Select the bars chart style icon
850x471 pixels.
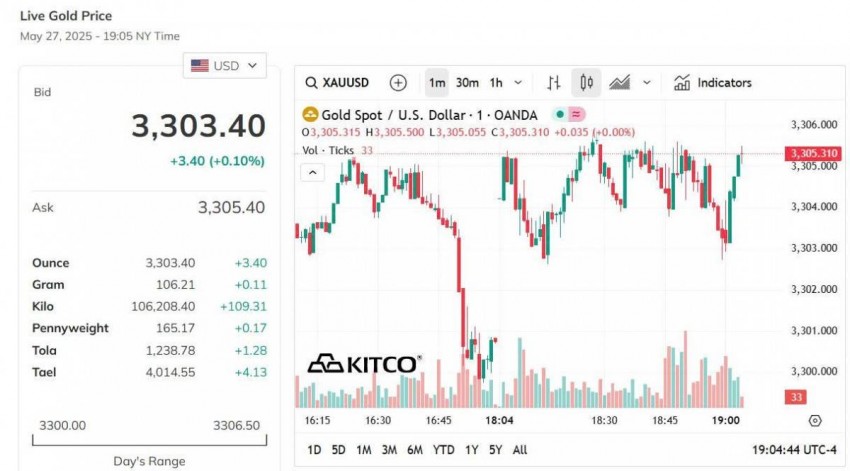pyautogui.click(x=553, y=83)
